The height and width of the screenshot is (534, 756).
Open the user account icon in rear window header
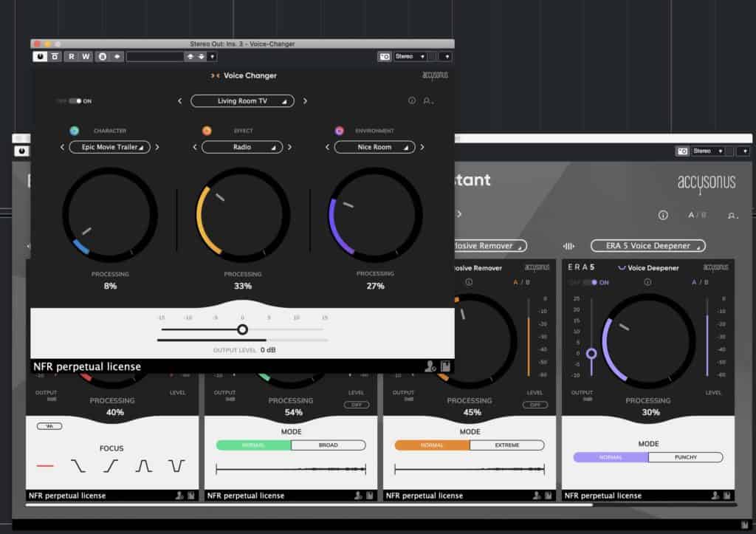coord(732,215)
